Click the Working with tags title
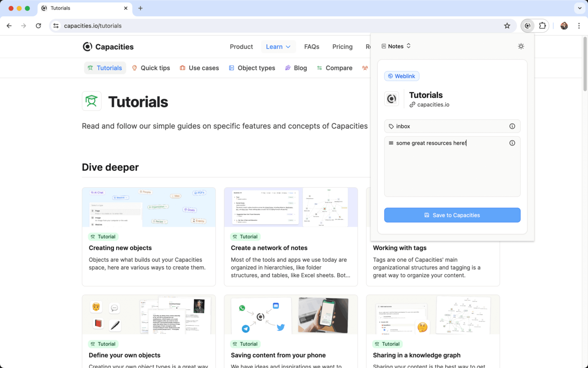The width and height of the screenshot is (588, 368). 400,248
